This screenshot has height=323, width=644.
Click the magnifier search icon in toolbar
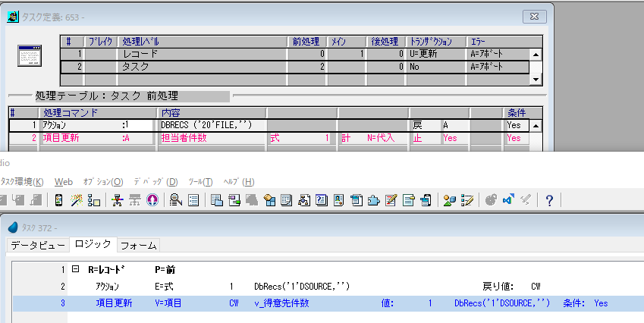tap(175, 200)
